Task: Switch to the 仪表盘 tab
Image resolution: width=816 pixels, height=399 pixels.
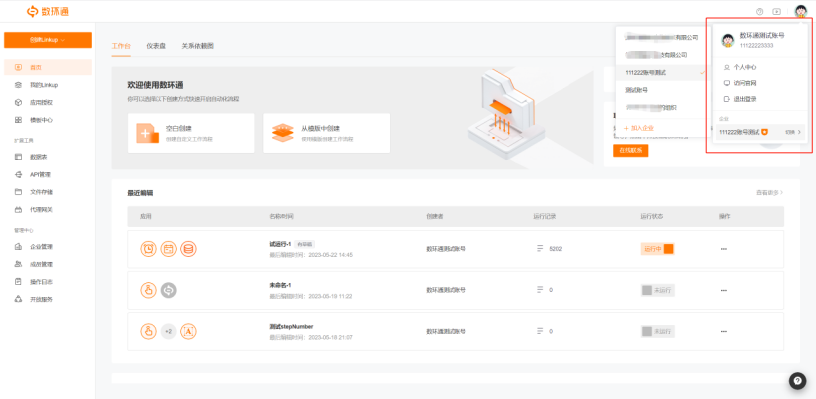Action: pos(156,46)
